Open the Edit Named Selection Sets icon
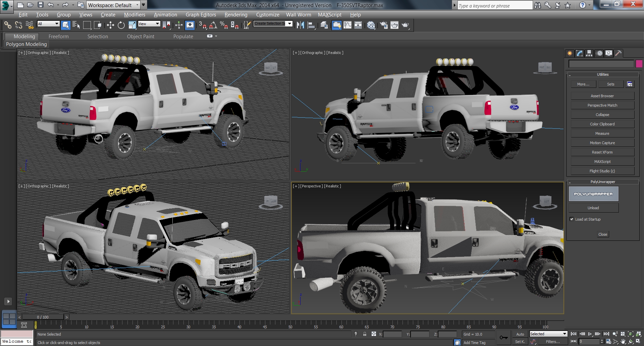This screenshot has height=346, width=644. [x=247, y=25]
